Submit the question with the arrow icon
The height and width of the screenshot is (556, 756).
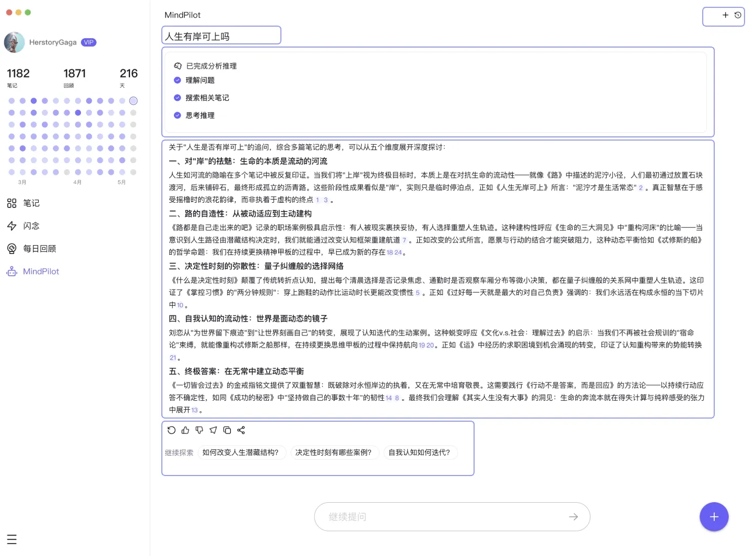coord(573,517)
